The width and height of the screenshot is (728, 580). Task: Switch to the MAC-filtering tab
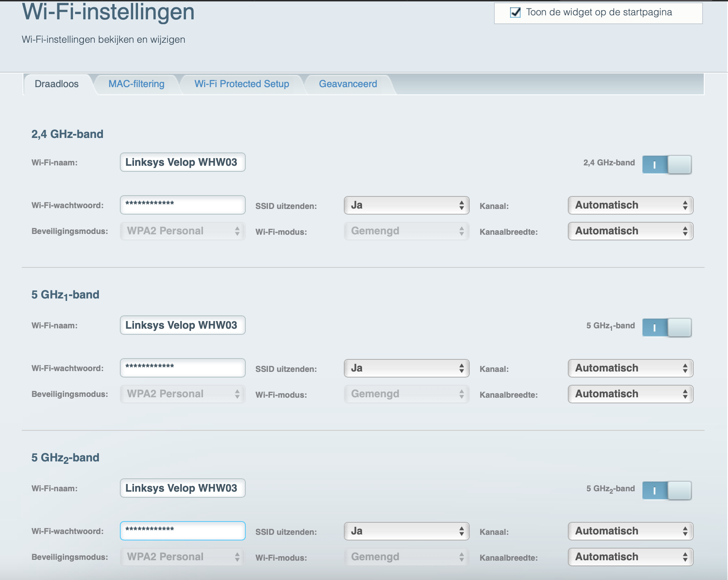[x=136, y=84]
